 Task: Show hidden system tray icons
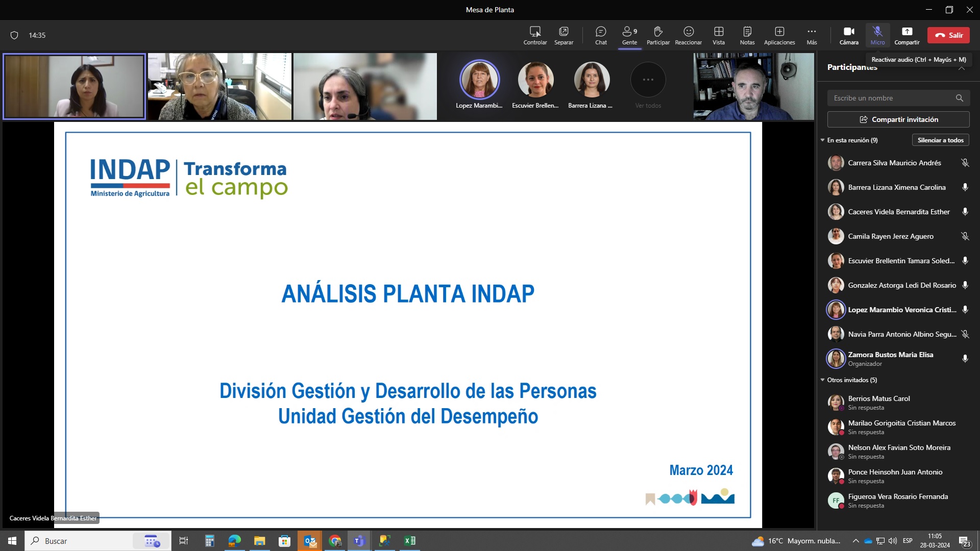pyautogui.click(x=855, y=541)
